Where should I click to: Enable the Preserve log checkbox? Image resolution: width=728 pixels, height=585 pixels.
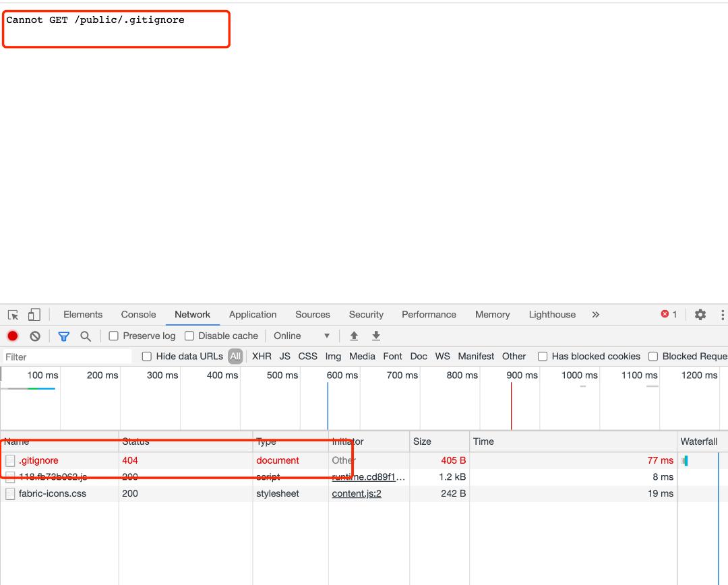(x=114, y=336)
